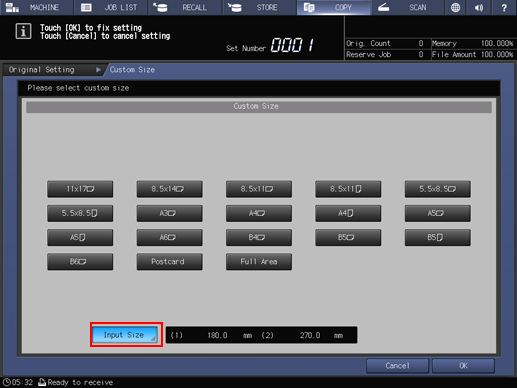Switch to the JOB LIST tab
The image size is (517, 388).
click(x=111, y=7)
